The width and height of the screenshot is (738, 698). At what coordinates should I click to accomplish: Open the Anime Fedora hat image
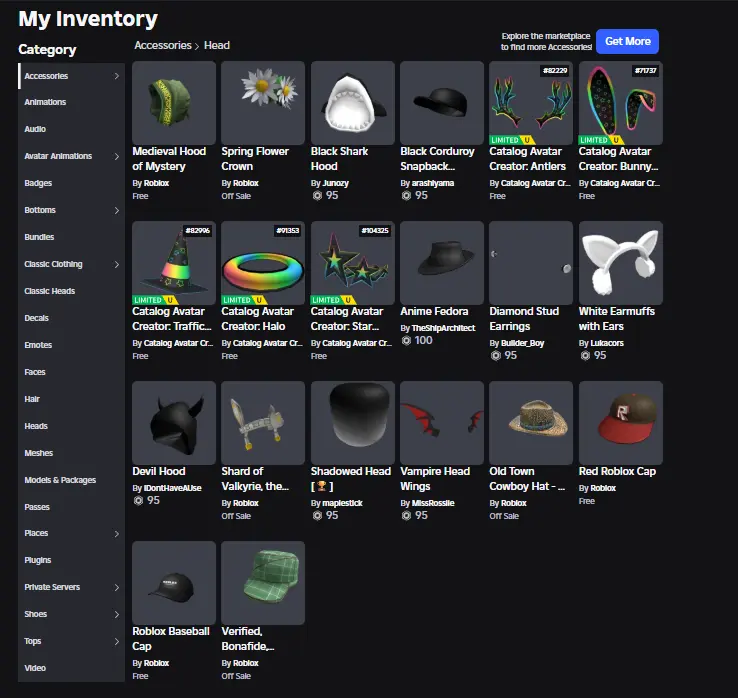click(x=441, y=262)
